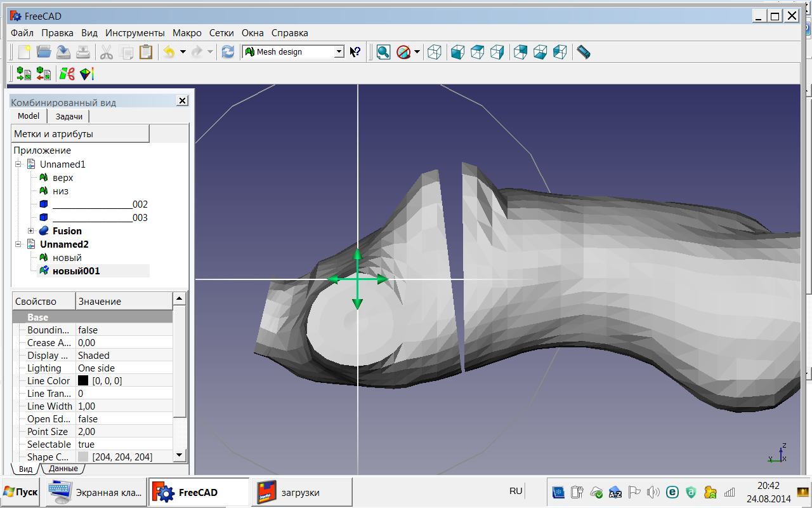
Task: Switch to axonometric view cube icon
Action: (x=435, y=52)
